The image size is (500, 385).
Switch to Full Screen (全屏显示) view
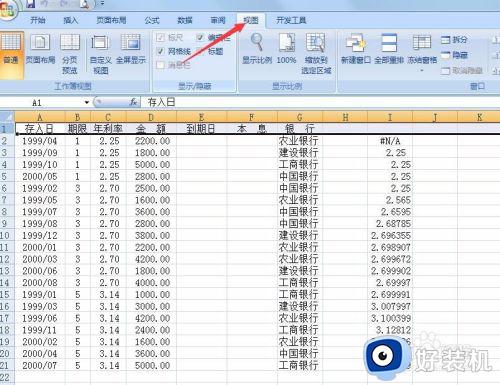(131, 50)
